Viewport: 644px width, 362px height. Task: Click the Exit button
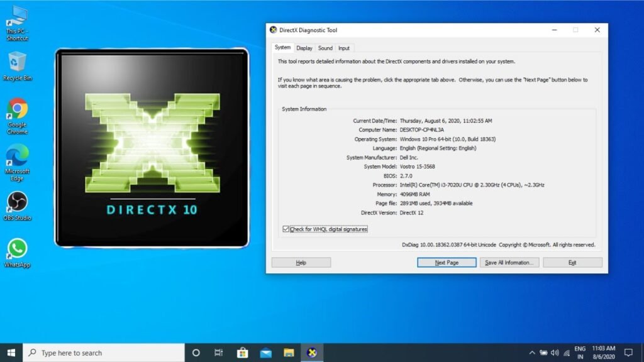[572, 263]
